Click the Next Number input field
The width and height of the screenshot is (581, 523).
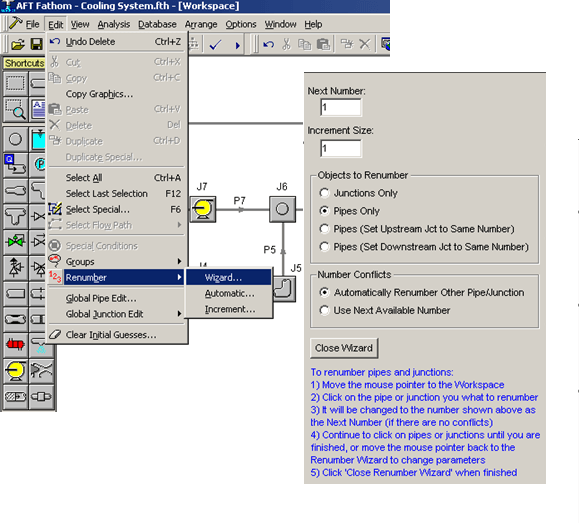[341, 107]
